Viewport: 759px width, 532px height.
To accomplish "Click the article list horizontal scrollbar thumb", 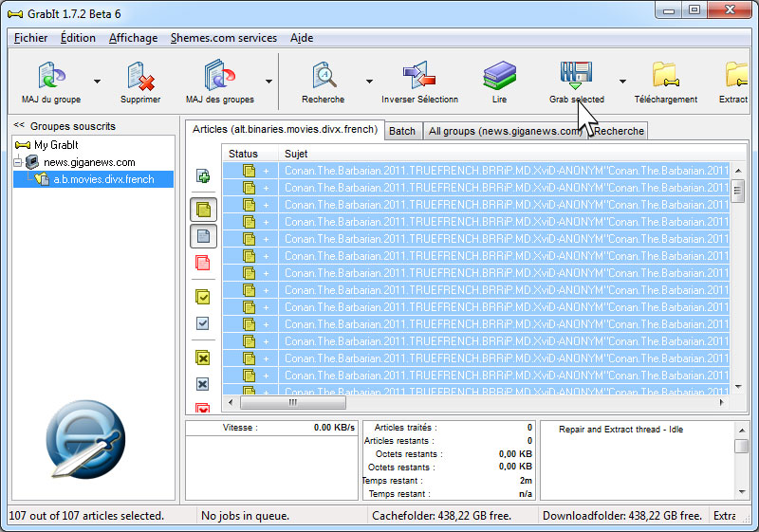I will click(293, 402).
